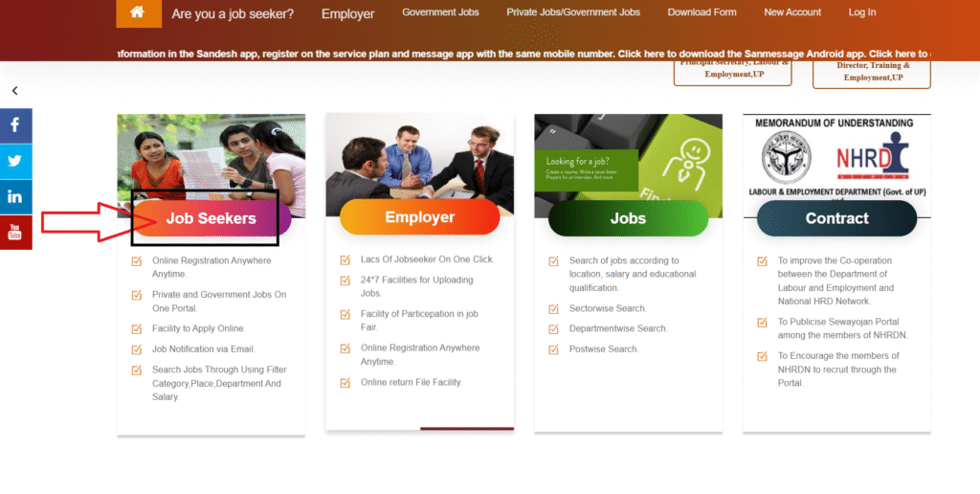
Task: Click the Home icon in navigation bar
Action: click(x=138, y=12)
